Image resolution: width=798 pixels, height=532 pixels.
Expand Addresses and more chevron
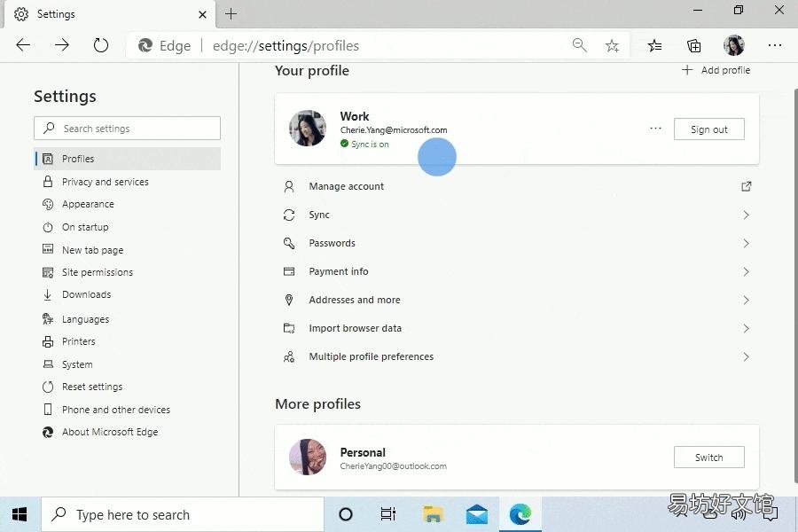click(746, 301)
